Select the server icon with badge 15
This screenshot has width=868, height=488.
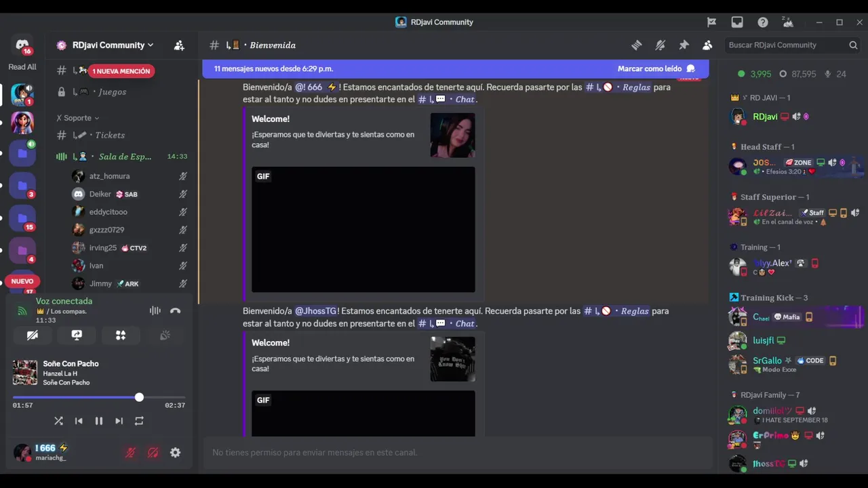click(x=22, y=218)
